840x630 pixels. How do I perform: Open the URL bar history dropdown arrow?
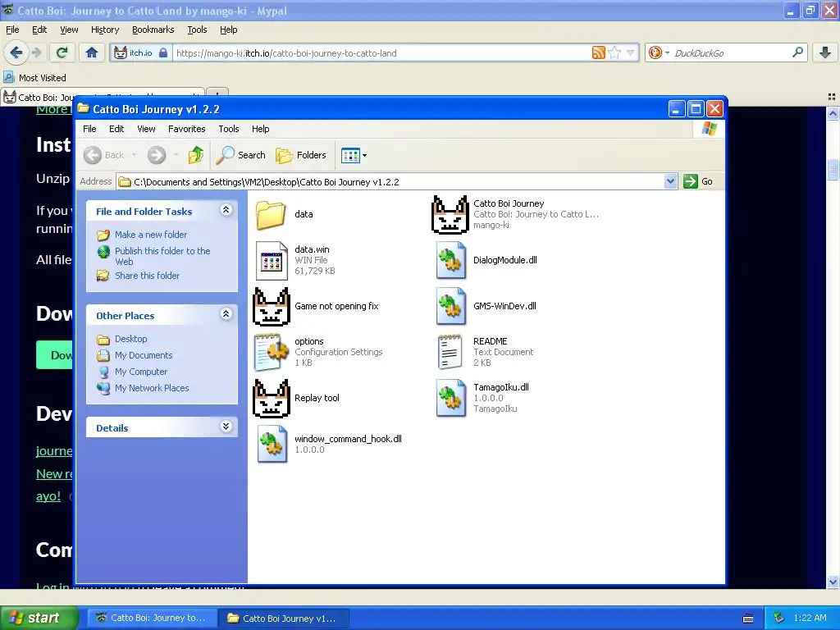click(x=630, y=52)
